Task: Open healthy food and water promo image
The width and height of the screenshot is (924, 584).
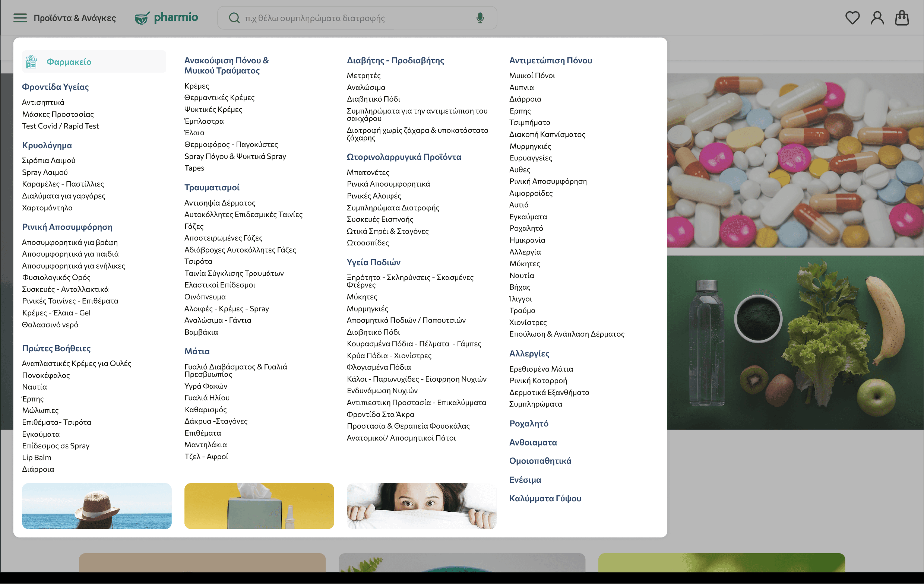Action: (x=795, y=343)
